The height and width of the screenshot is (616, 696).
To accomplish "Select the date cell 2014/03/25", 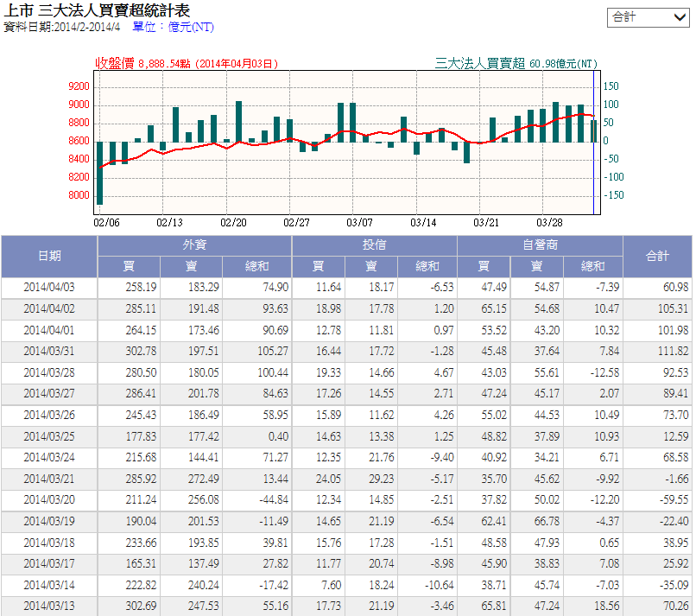I will [x=49, y=436].
